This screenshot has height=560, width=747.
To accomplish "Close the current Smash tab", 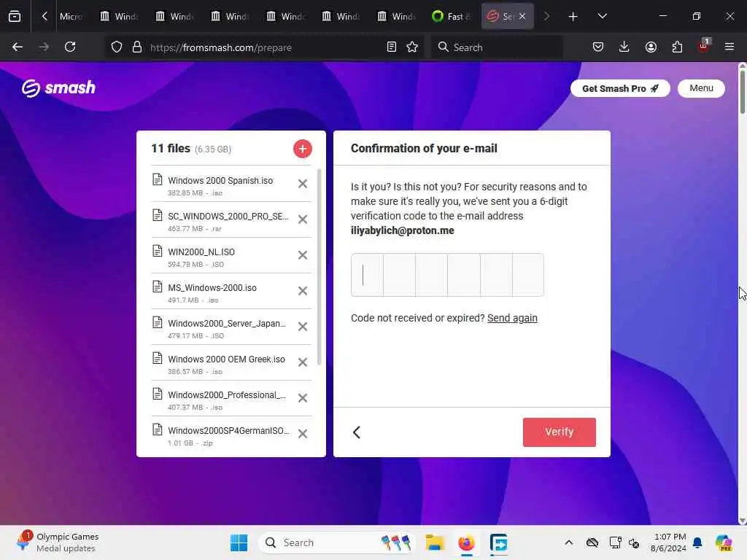I will 522,16.
